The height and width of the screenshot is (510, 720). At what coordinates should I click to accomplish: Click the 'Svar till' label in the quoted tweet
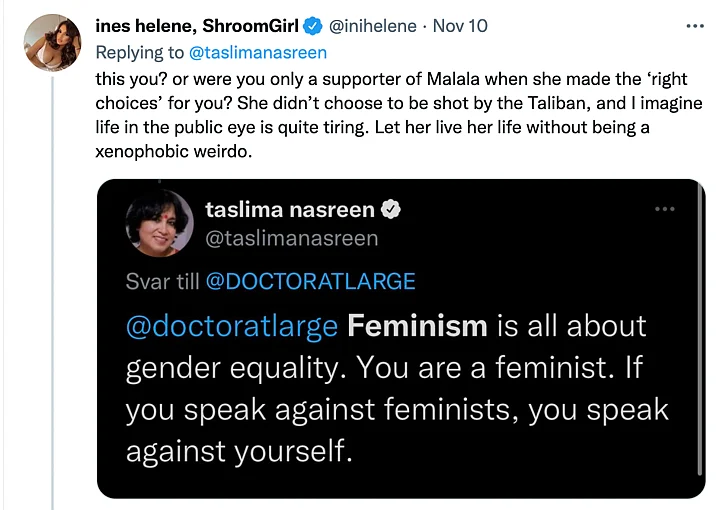point(162,282)
